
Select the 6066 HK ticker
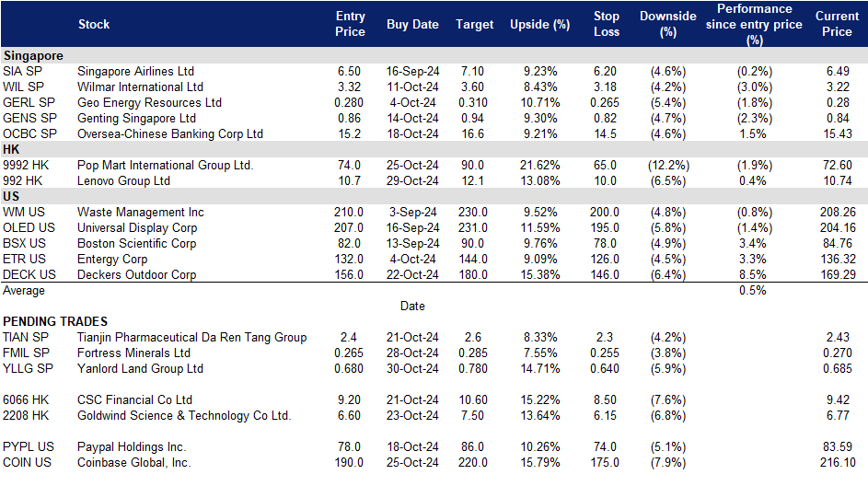tap(26, 400)
